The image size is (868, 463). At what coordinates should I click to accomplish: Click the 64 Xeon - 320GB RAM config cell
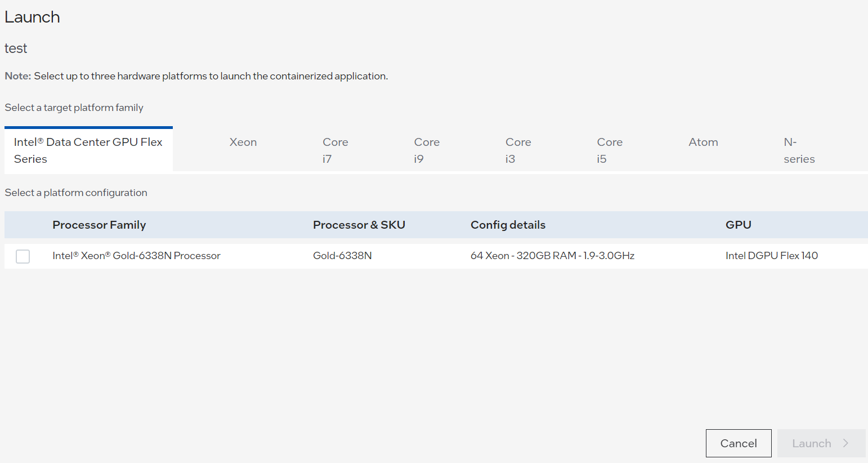pyautogui.click(x=553, y=256)
